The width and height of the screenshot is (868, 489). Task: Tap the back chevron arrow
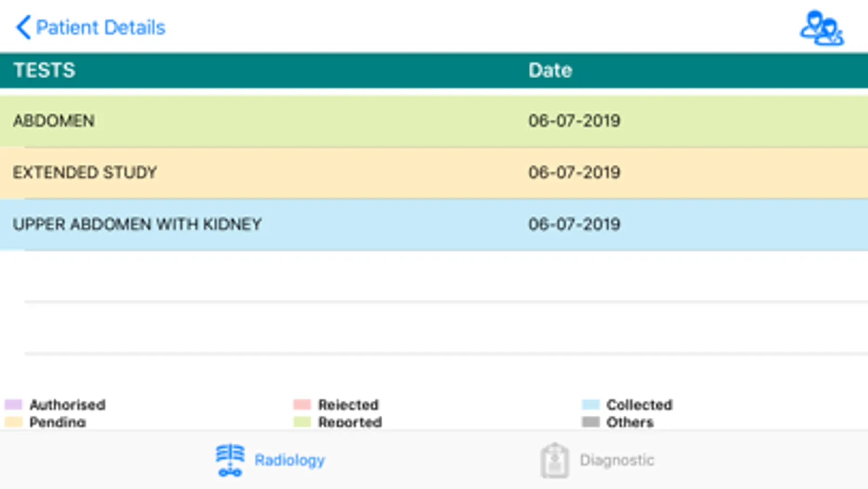(x=23, y=27)
